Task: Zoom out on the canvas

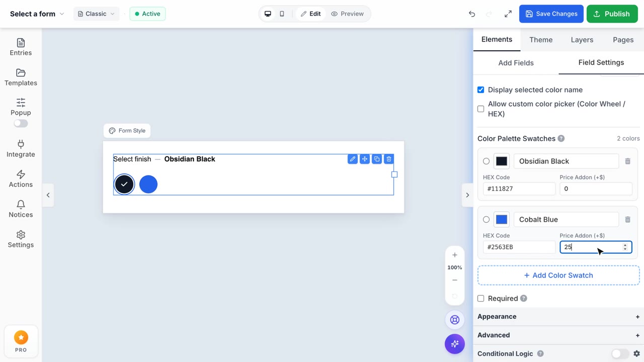Action: click(x=455, y=280)
